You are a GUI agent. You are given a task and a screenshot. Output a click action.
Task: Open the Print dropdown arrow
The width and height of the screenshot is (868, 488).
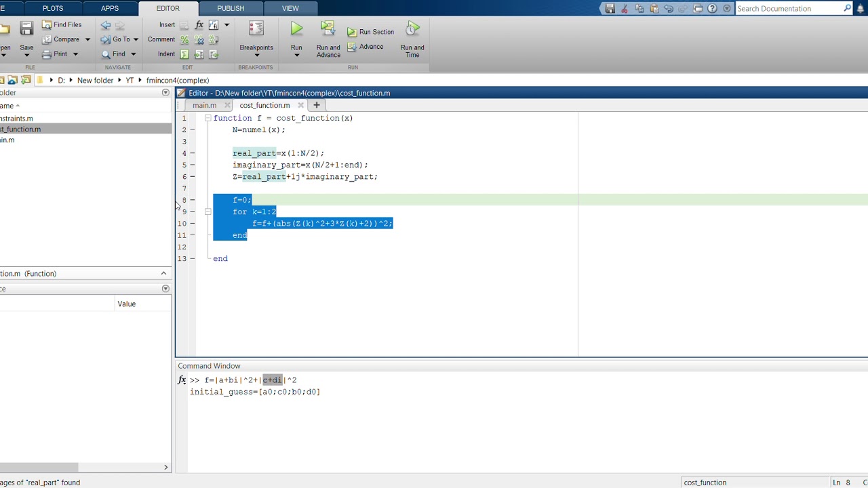[x=75, y=54]
